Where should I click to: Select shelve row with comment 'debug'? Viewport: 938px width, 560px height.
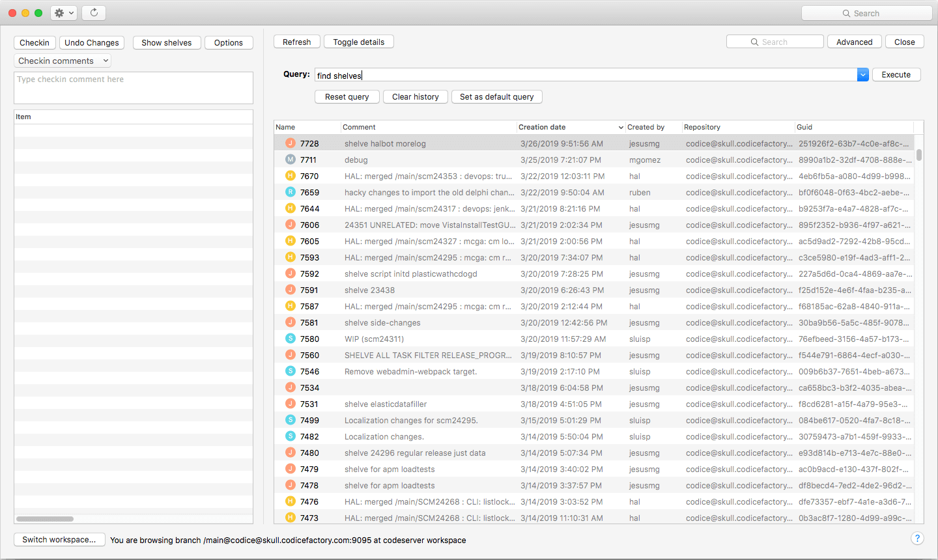pos(594,160)
